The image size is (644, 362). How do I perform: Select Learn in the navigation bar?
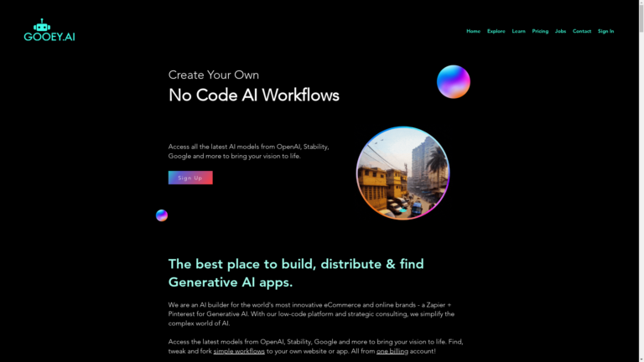(x=518, y=31)
